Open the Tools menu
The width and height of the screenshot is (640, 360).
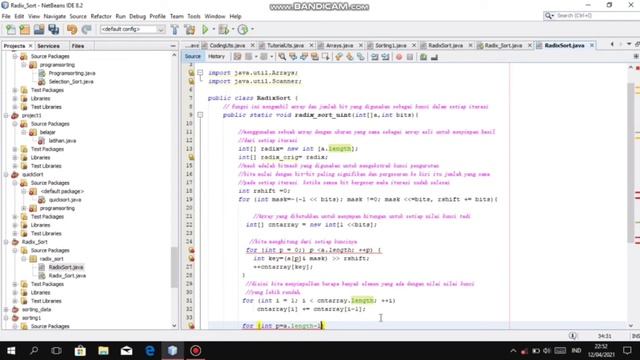click(194, 16)
